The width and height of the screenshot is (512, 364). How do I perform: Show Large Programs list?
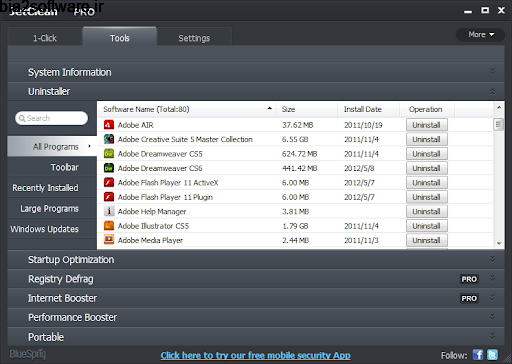52,208
